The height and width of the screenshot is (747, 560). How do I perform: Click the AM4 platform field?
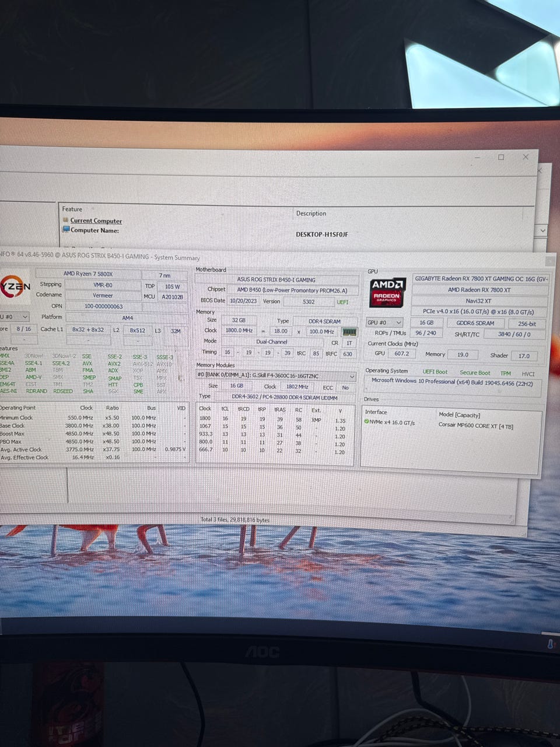[127, 318]
